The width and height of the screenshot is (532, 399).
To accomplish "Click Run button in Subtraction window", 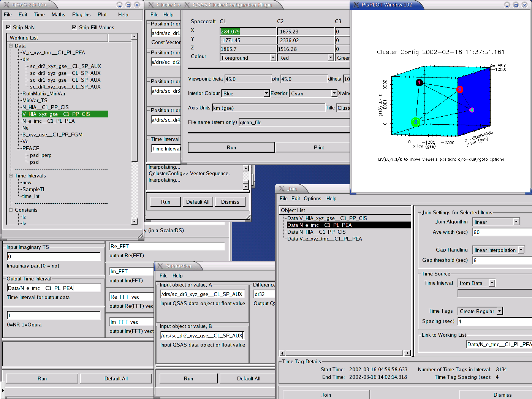I will (x=188, y=378).
